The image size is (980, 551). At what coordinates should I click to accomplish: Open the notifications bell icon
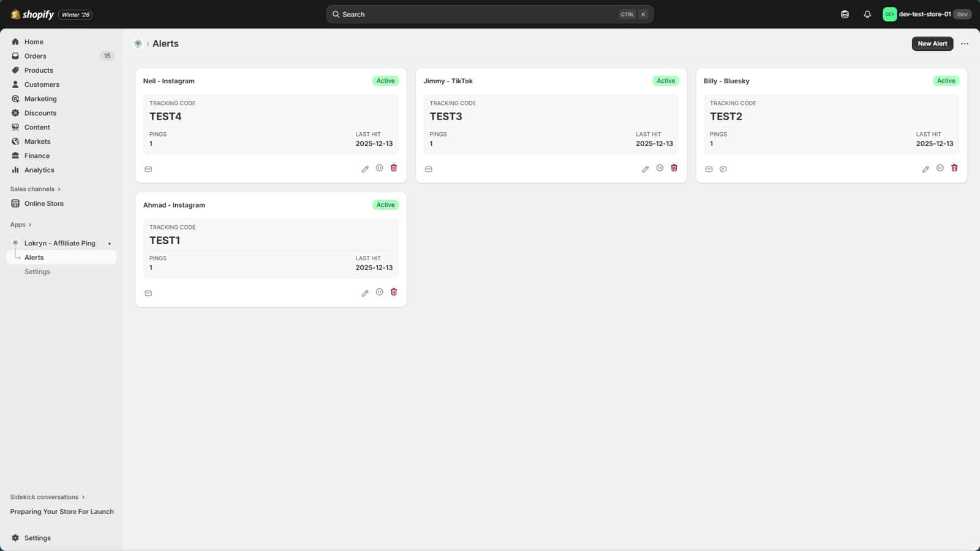pos(867,13)
